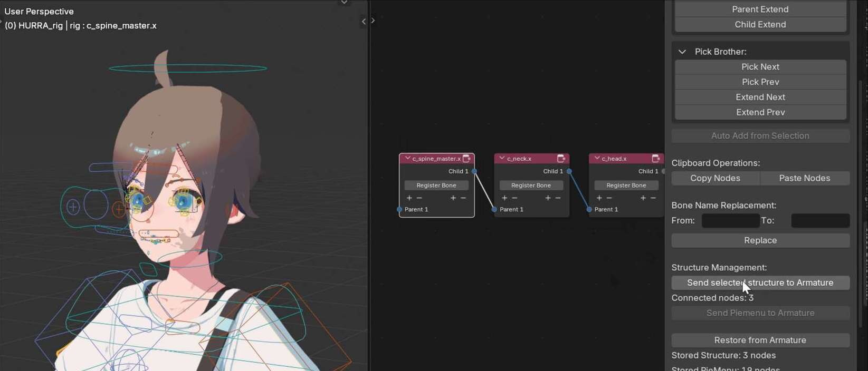Image resolution: width=868 pixels, height=371 pixels.
Task: Click Child 1 socket on c_spine_master.x
Action: (474, 171)
